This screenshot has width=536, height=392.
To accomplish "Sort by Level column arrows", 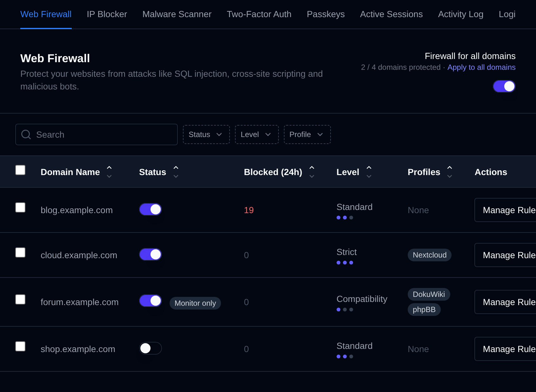I will click(369, 172).
